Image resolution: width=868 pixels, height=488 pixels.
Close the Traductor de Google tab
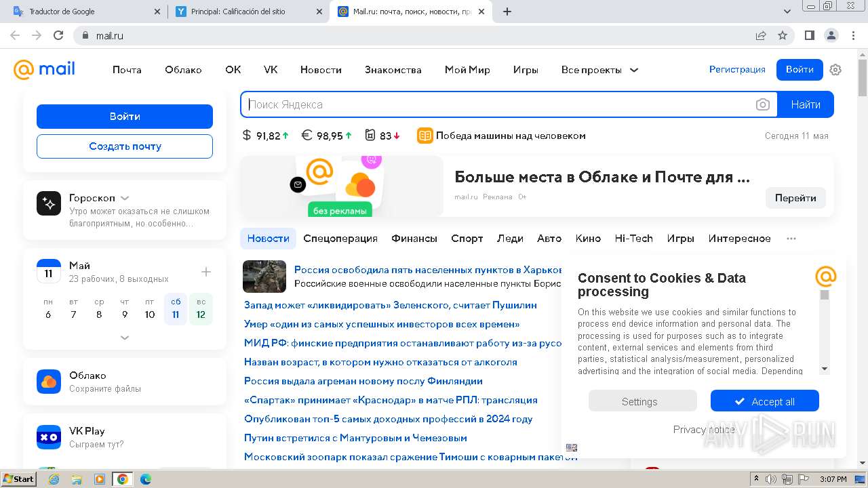click(157, 12)
